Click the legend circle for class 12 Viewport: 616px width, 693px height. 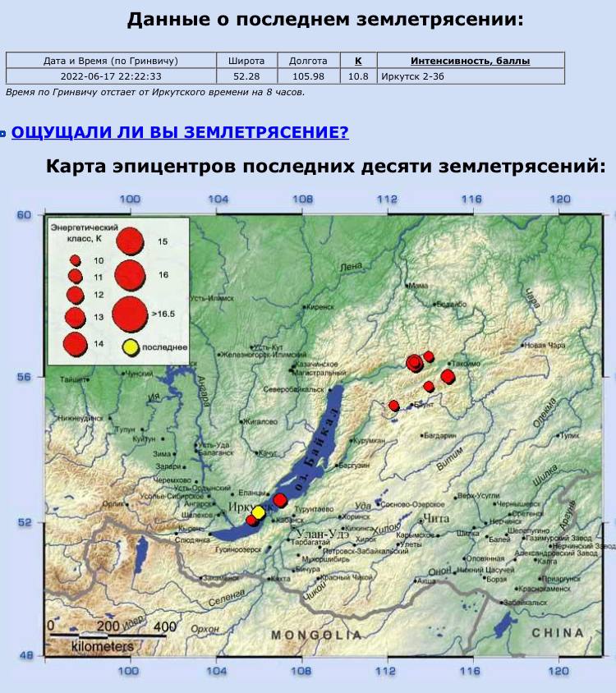pos(76,295)
